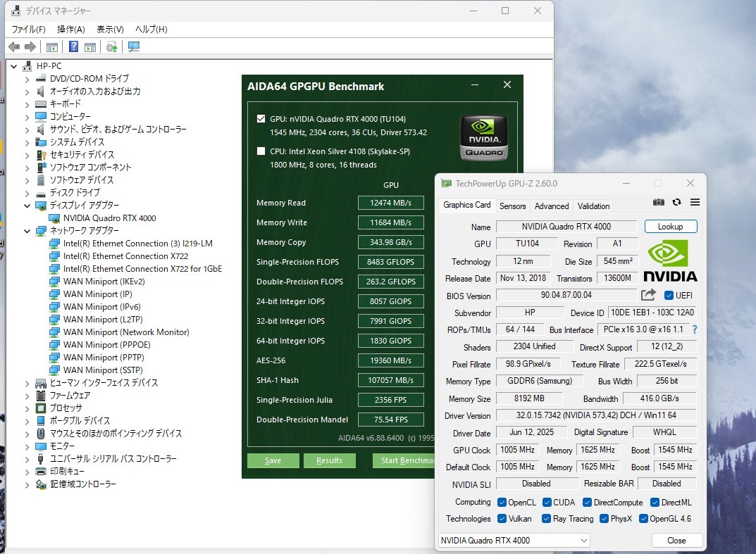Open the GPU selection dropdown in GPU-Z
756x554 pixels.
click(x=514, y=541)
